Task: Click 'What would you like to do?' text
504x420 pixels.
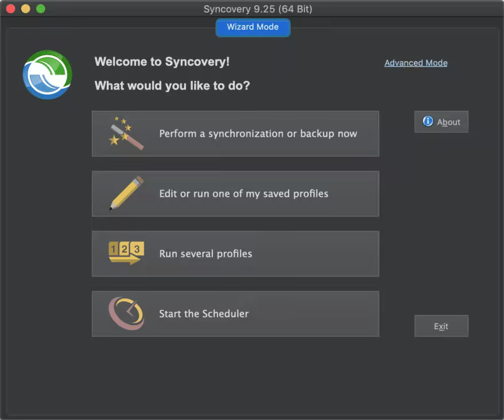Action: click(x=172, y=86)
